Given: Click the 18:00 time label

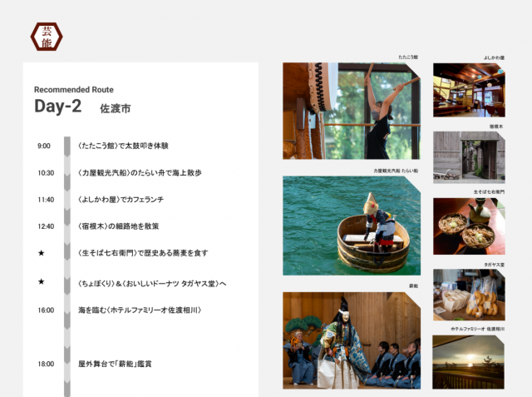Looking at the screenshot, I should tap(46, 364).
